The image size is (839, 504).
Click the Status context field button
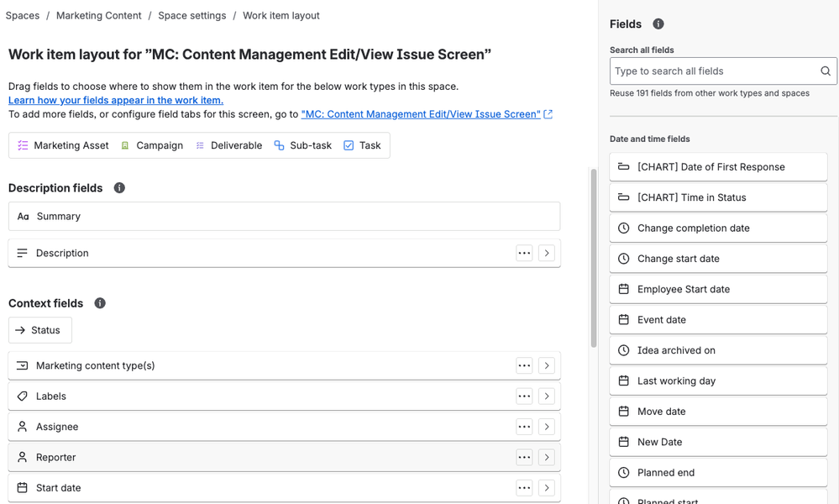(39, 330)
